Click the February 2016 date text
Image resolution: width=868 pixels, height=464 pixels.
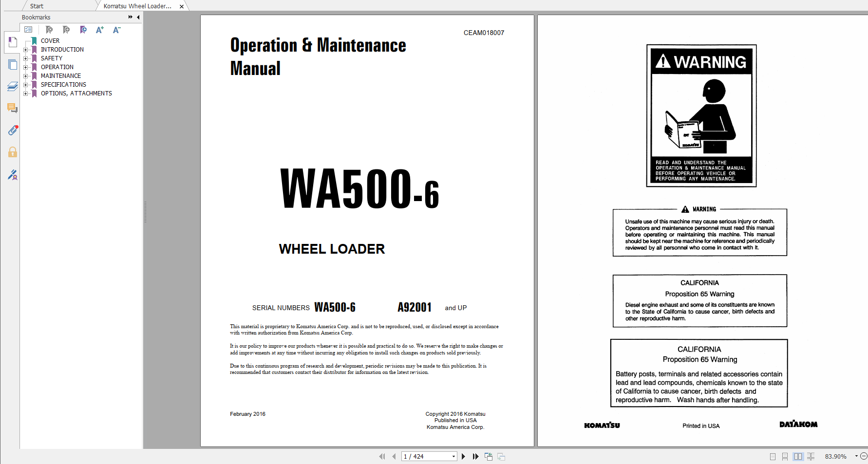[x=247, y=414]
